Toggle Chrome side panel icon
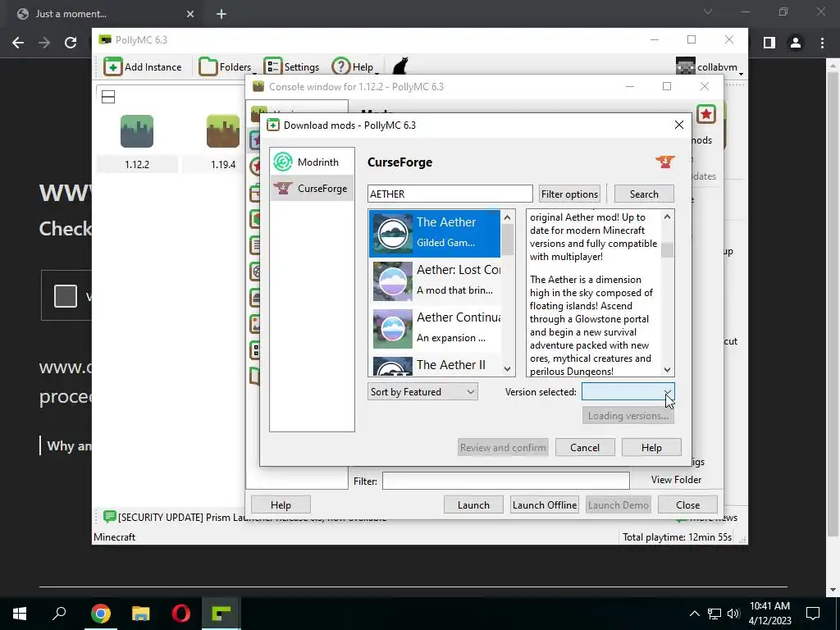The height and width of the screenshot is (630, 840). [769, 43]
